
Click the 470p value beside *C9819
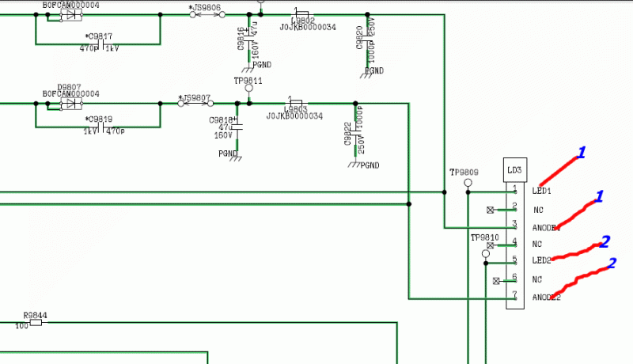(116, 131)
